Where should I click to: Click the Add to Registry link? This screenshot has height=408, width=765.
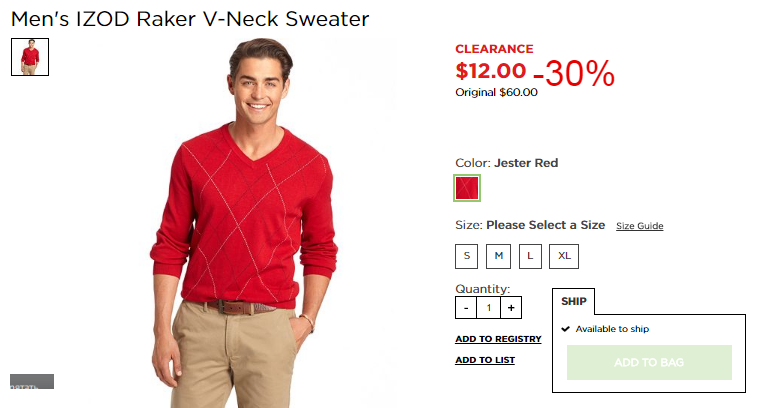[x=498, y=339]
